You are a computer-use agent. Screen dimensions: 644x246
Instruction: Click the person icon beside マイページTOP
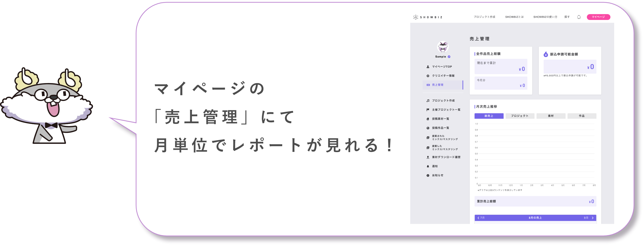click(428, 67)
